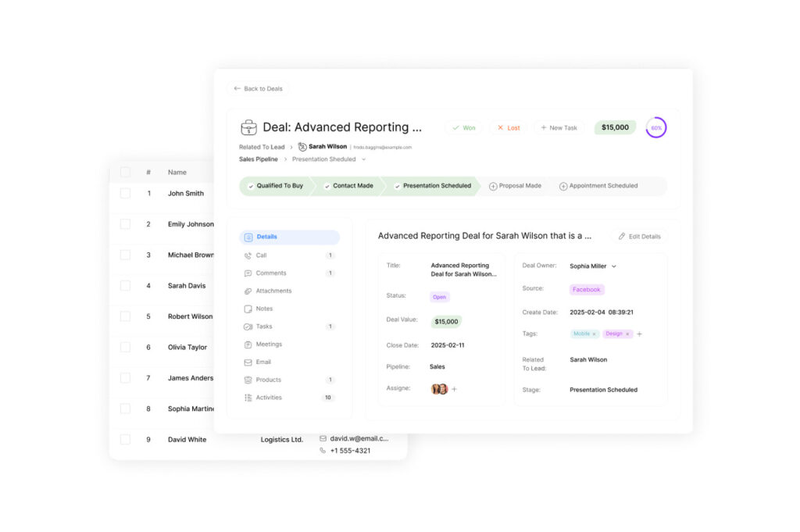Select the Proposal Made pipeline stage
Viewport: 800px width, 532px height.
(x=515, y=186)
